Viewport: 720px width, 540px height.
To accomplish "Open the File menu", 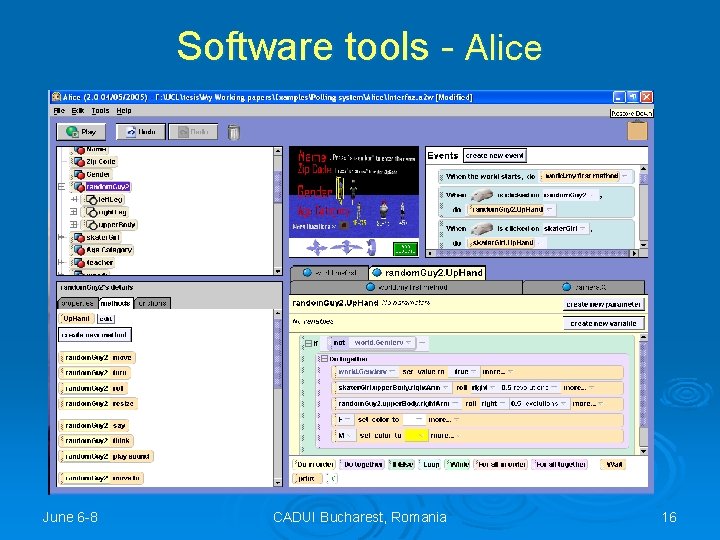I will [59, 111].
